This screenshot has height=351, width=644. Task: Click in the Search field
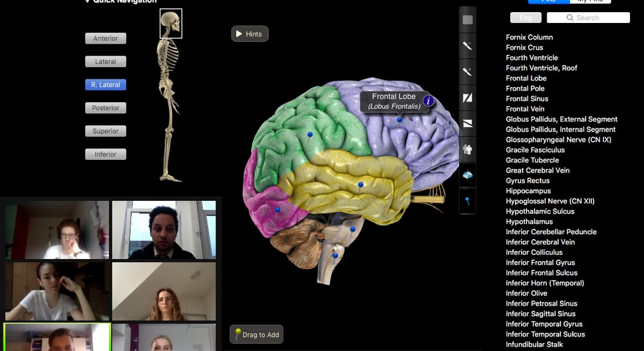click(588, 18)
